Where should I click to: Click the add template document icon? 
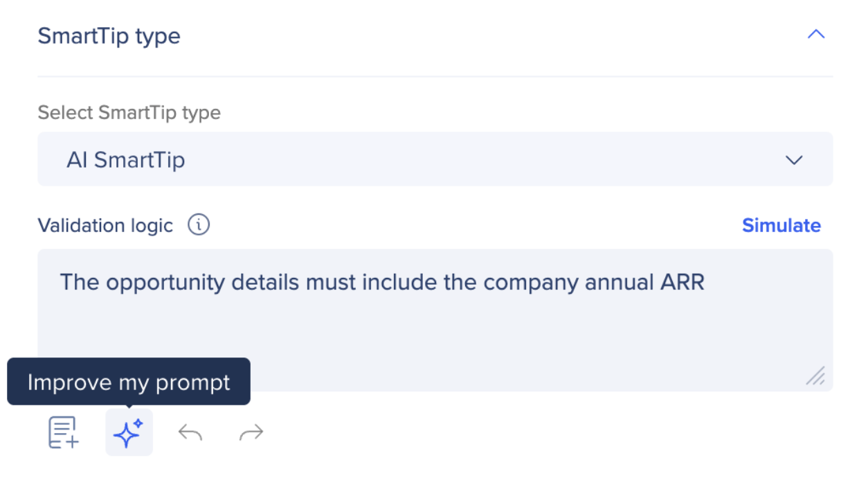point(63,432)
